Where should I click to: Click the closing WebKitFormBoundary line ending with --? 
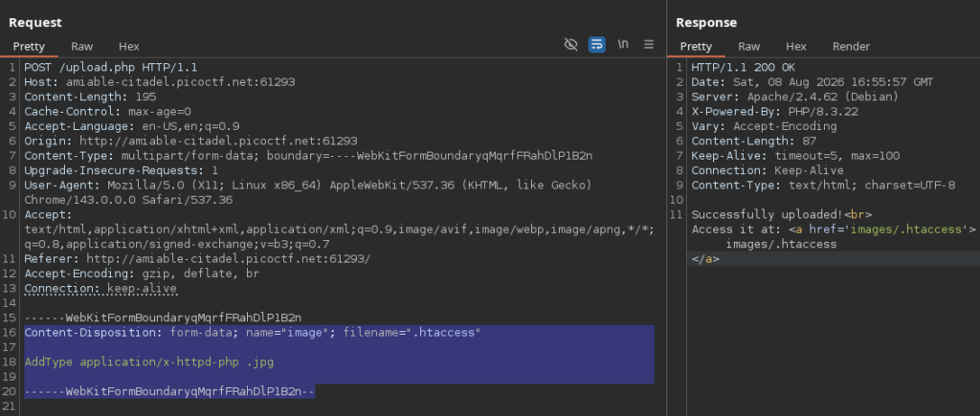click(x=170, y=391)
